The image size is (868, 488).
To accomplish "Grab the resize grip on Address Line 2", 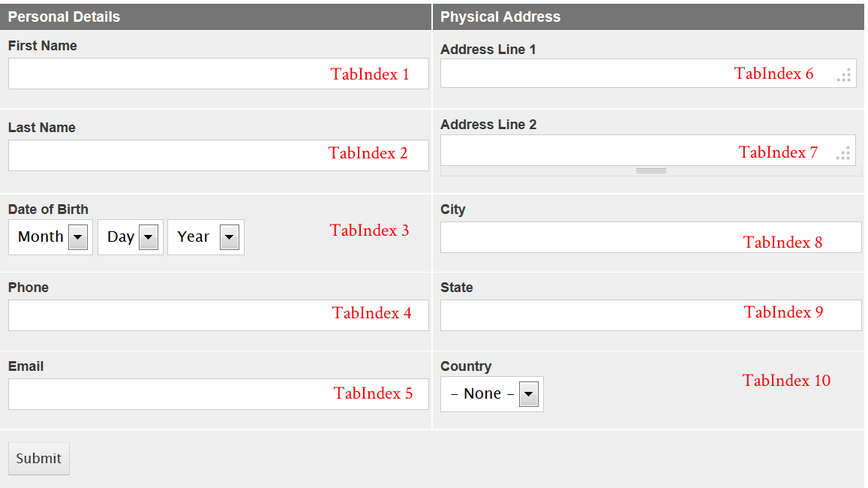I will [x=843, y=153].
